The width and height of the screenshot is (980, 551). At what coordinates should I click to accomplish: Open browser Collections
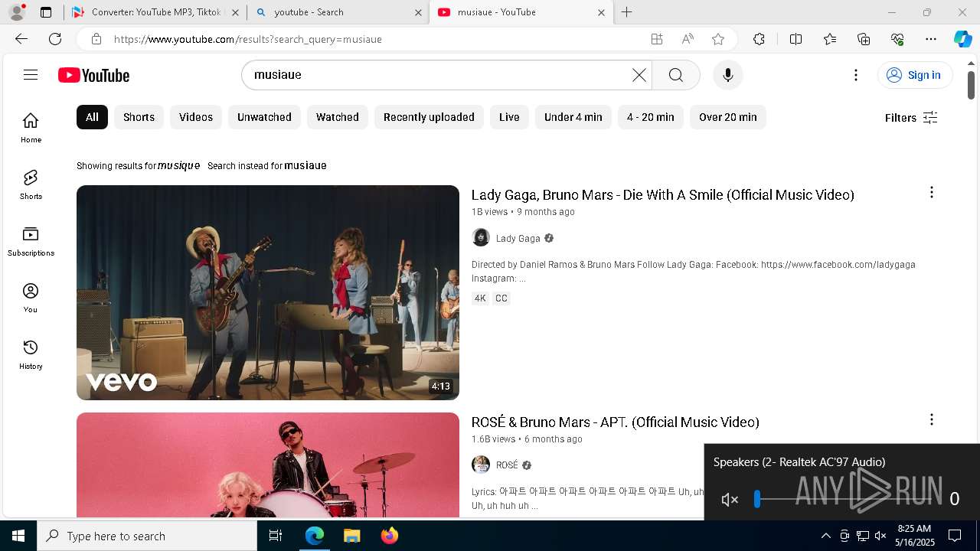pyautogui.click(x=864, y=39)
